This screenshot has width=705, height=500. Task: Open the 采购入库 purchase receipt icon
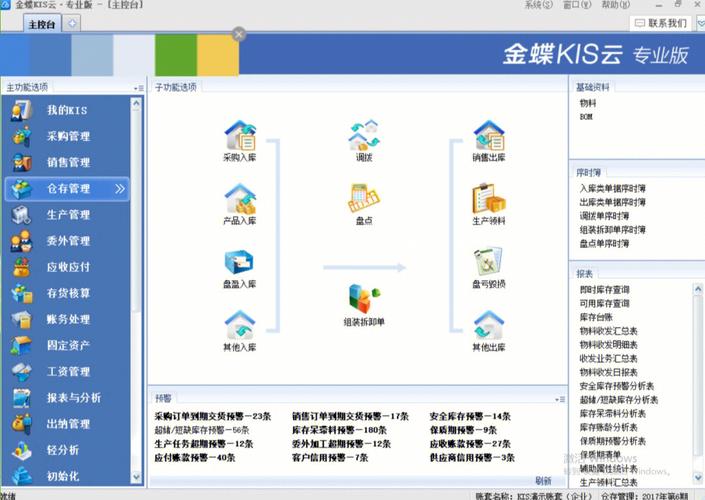[x=240, y=135]
